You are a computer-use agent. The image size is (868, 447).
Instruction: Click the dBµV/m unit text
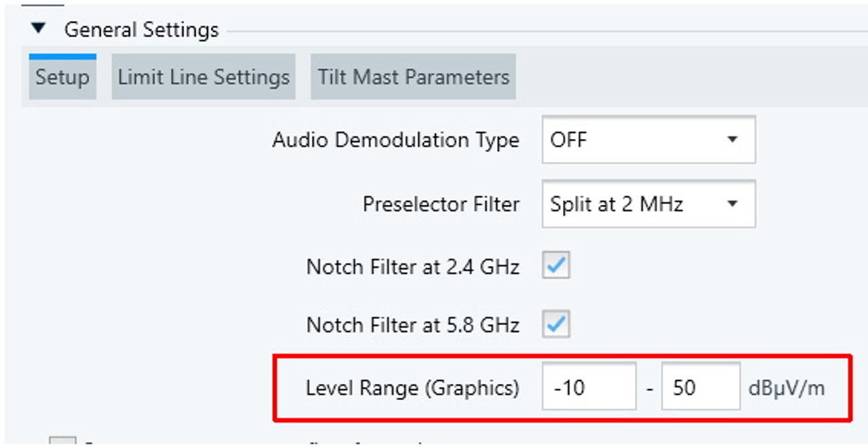tap(787, 389)
